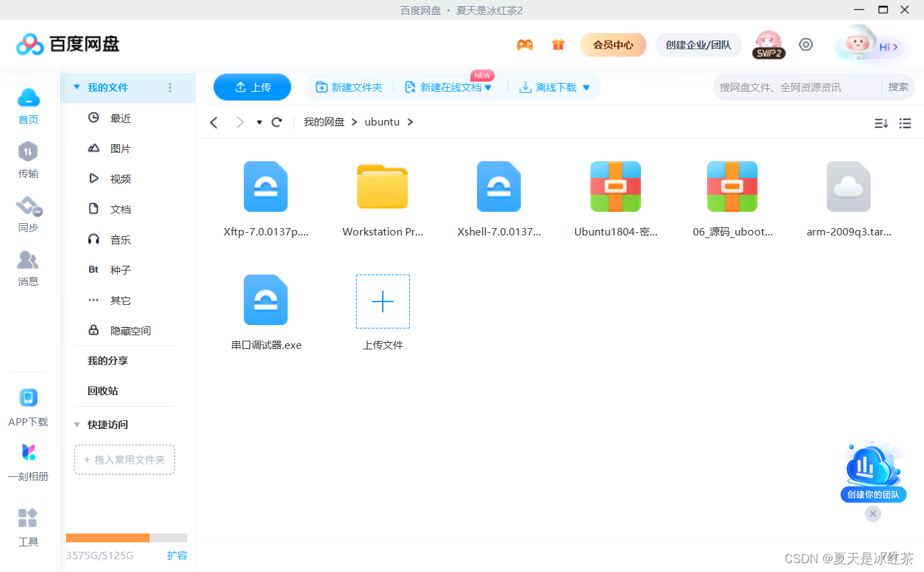Click 新建在线文档 button
The width and height of the screenshot is (924, 572).
point(443,88)
